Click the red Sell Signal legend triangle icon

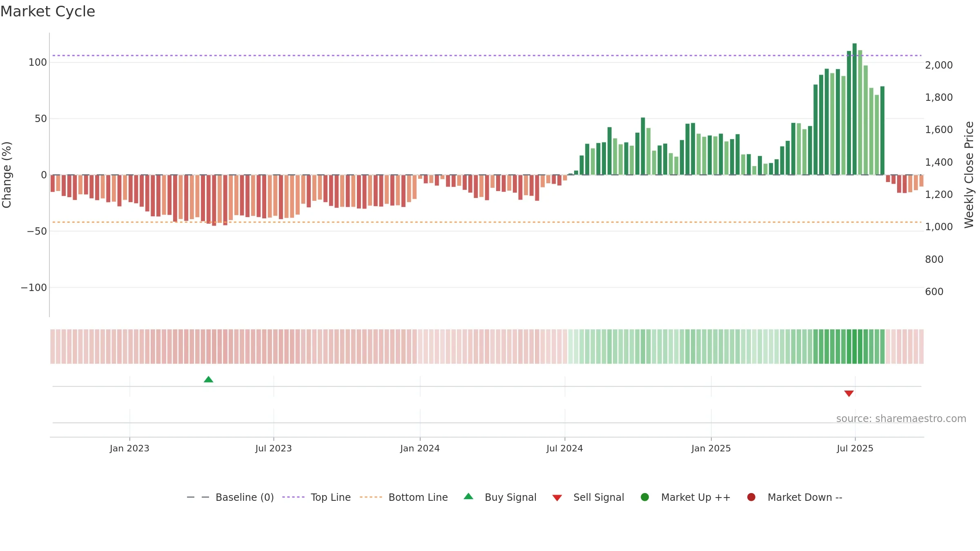(x=557, y=498)
